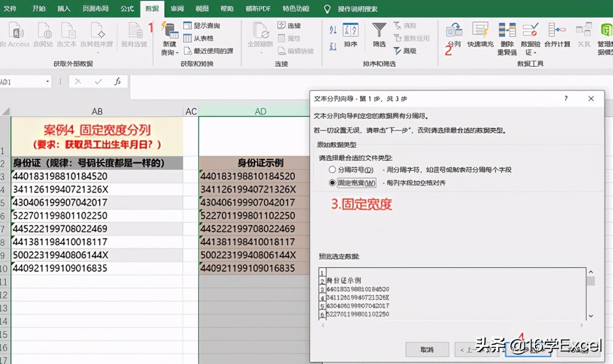Image resolution: width=613 pixels, height=364 pixels.
Task: Click the 自文本 From Text icon
Action: point(67,30)
